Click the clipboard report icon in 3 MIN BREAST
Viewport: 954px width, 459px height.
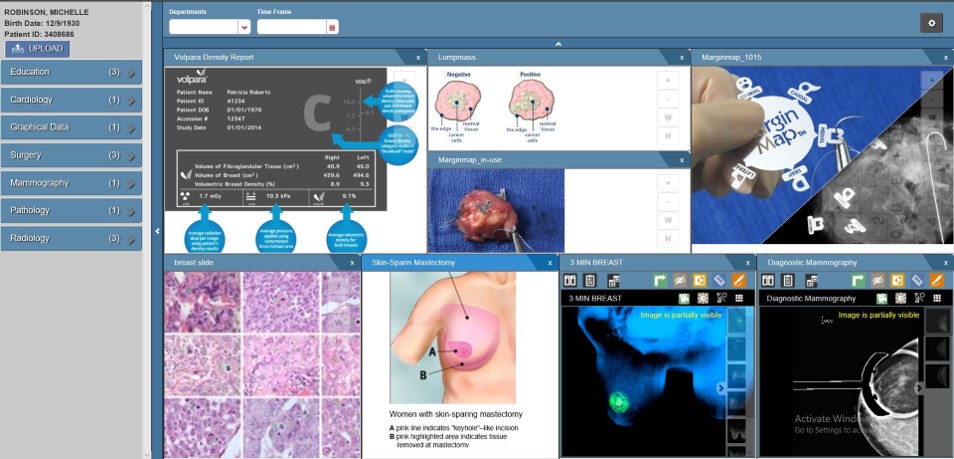(590, 281)
